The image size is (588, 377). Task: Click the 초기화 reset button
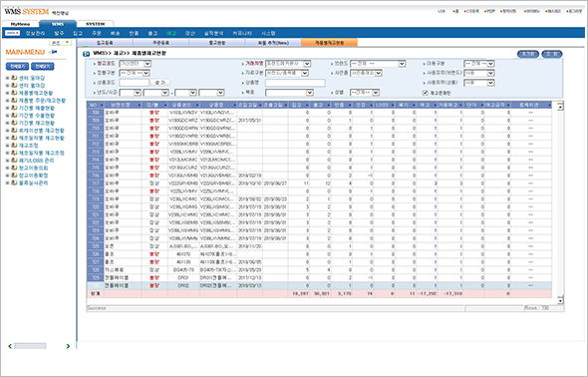[x=528, y=54]
